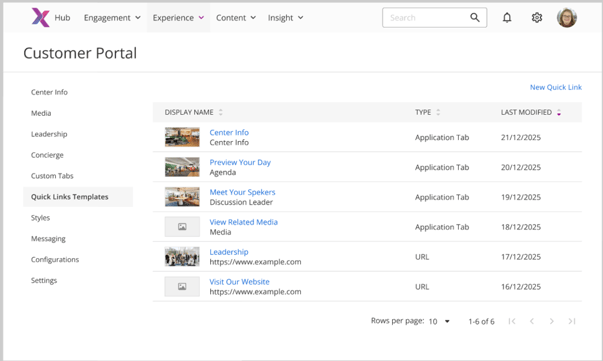Click Discussion Leader subtitle text
The image size is (603, 361).
(x=241, y=202)
